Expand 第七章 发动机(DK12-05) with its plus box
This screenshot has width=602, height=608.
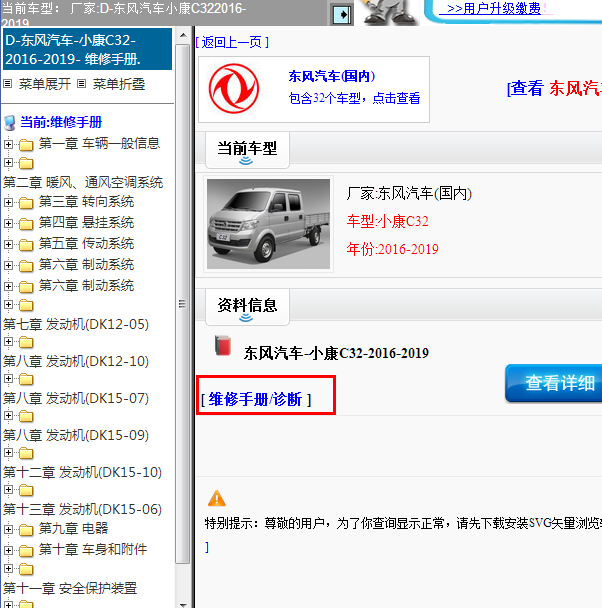8,304
